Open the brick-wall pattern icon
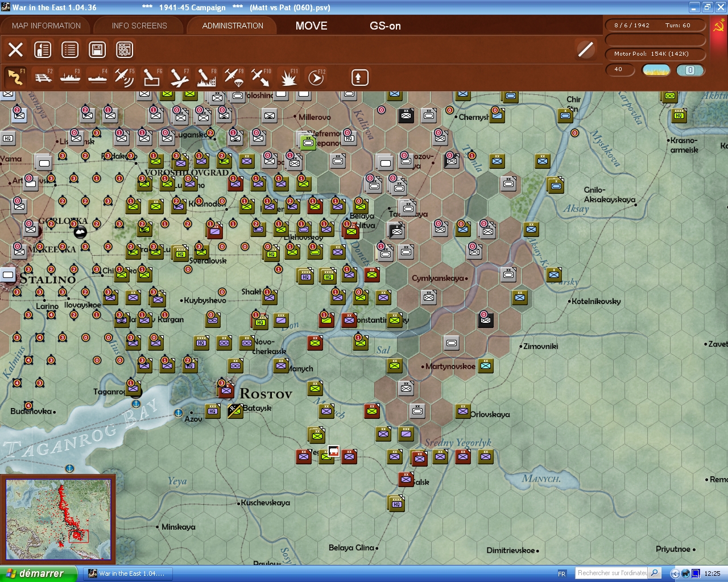 point(125,49)
